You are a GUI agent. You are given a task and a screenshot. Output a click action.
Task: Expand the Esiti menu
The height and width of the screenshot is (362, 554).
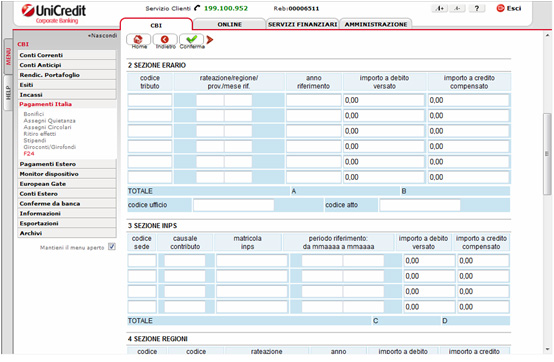(67, 85)
